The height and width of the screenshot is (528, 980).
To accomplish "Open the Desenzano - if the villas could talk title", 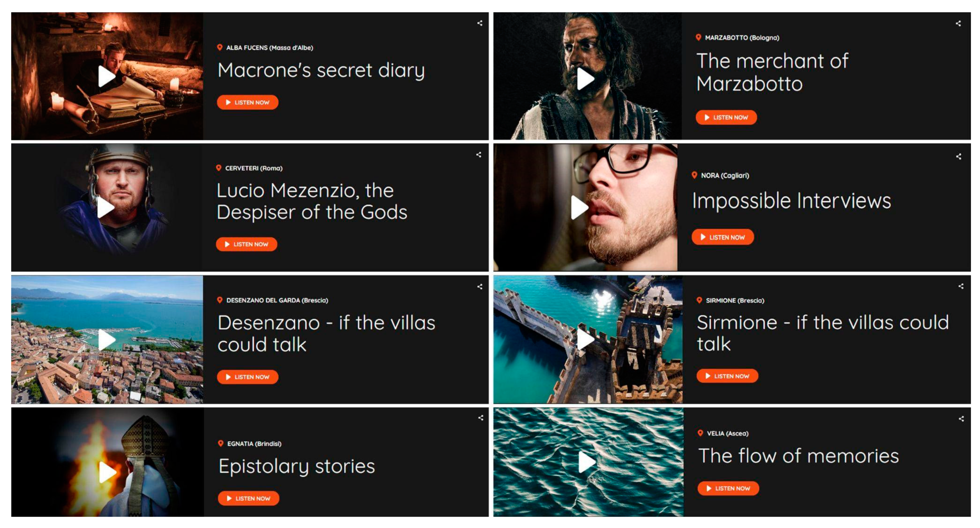I will point(326,334).
